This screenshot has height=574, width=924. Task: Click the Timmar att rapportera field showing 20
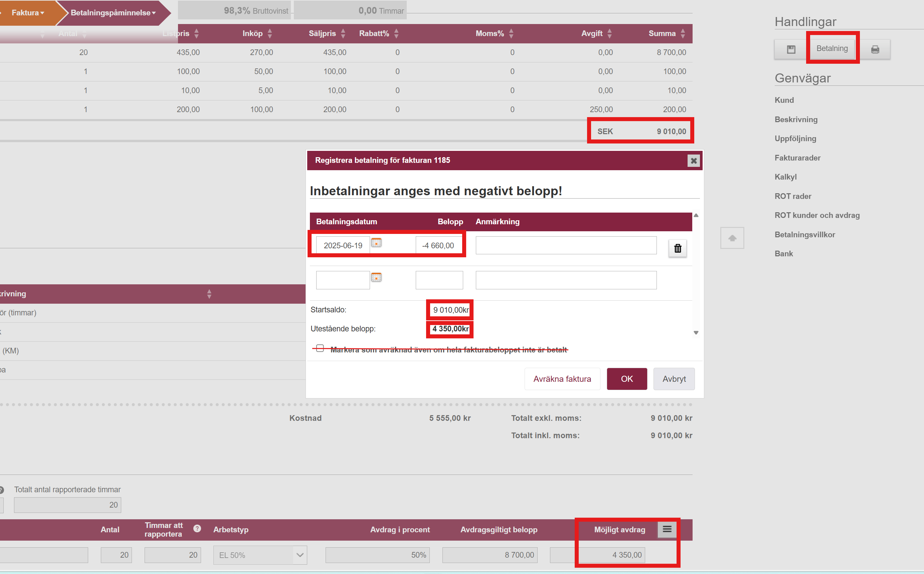pos(173,555)
